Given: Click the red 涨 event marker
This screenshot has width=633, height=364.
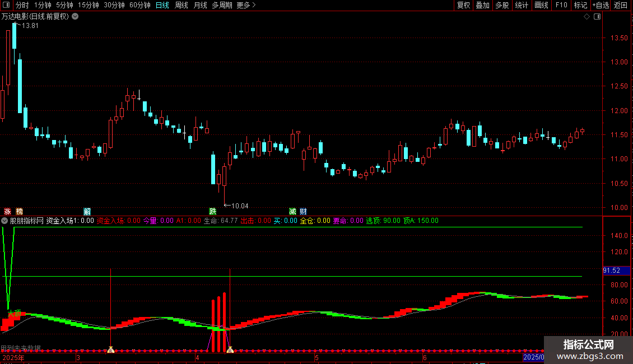Looking at the screenshot, I should [7, 212].
